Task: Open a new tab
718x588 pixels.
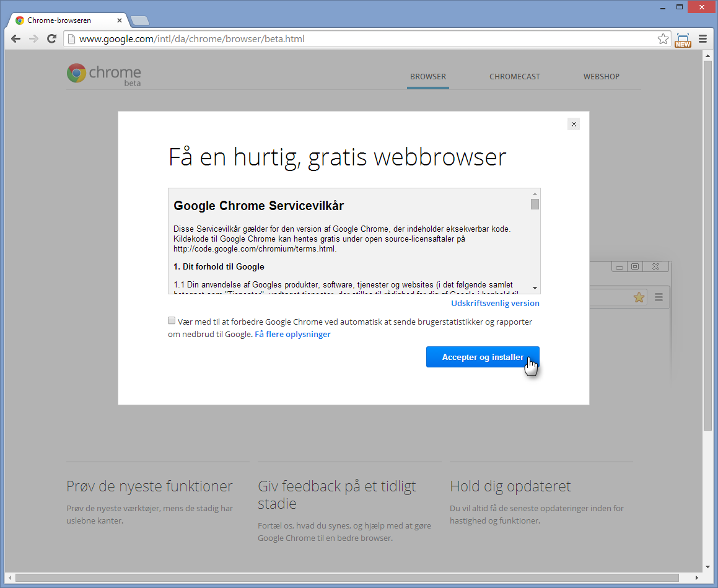Action: 140,20
